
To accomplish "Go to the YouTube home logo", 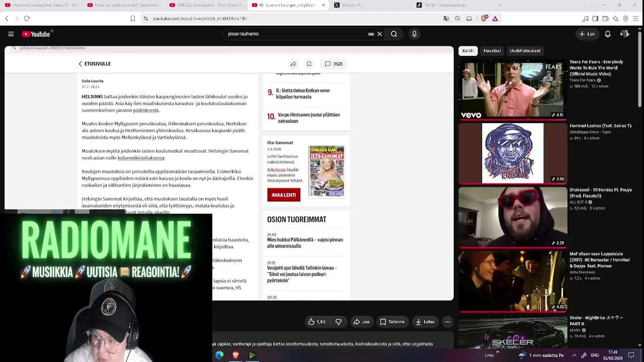I will coord(37,34).
